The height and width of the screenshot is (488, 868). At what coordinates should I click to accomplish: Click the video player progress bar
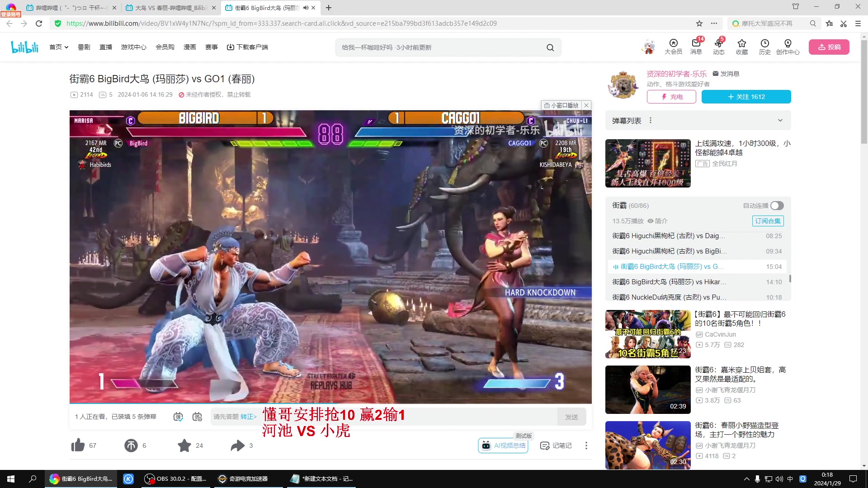click(330, 403)
